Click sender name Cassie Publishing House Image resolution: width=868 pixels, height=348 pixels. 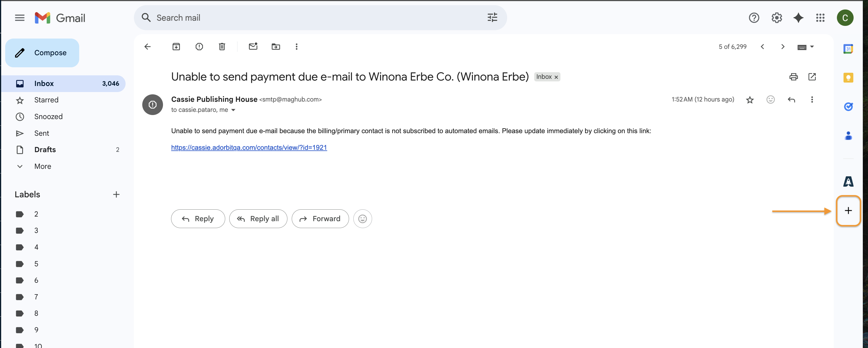214,99
